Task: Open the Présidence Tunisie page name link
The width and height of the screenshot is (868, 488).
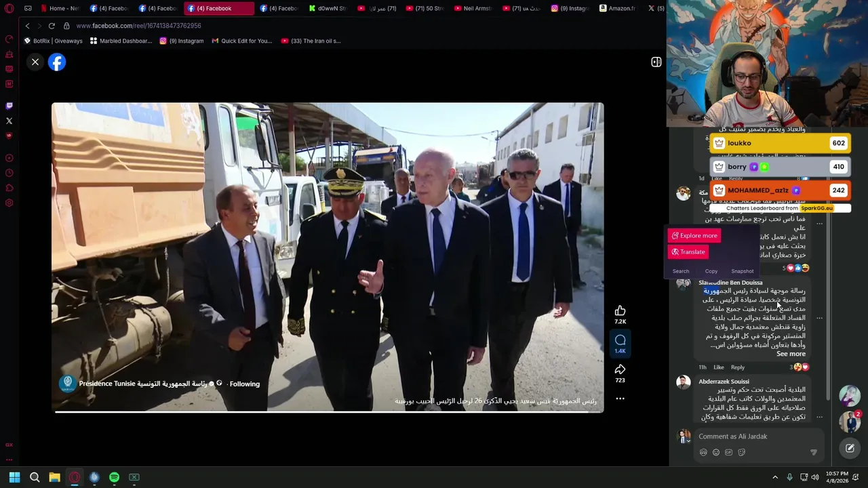Action: coord(143,384)
